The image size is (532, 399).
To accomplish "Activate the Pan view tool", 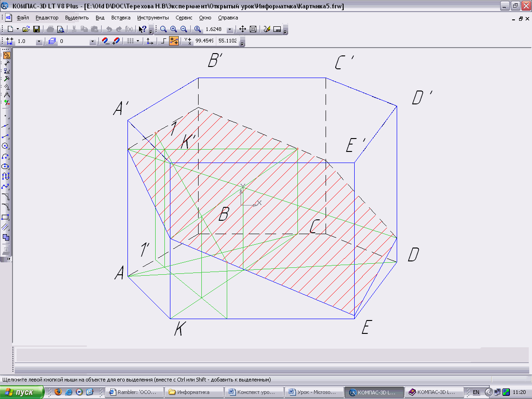I will (x=243, y=29).
